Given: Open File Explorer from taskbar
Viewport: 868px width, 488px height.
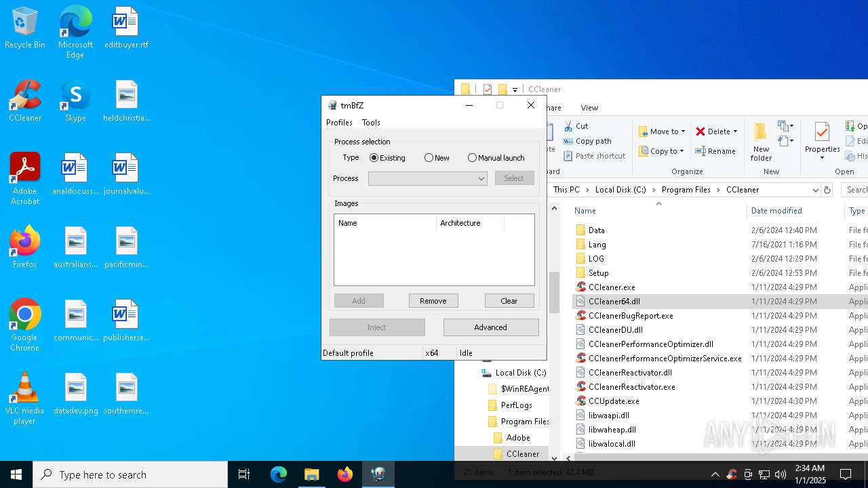Looking at the screenshot, I should click(311, 474).
